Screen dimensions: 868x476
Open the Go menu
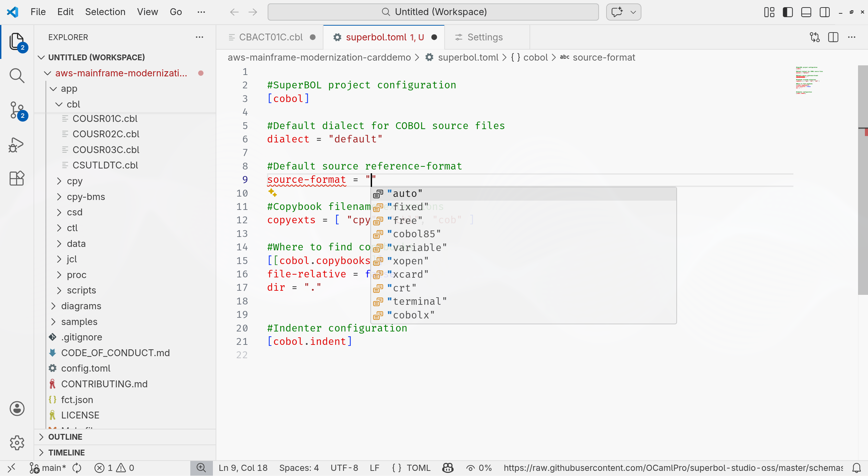[x=176, y=12]
